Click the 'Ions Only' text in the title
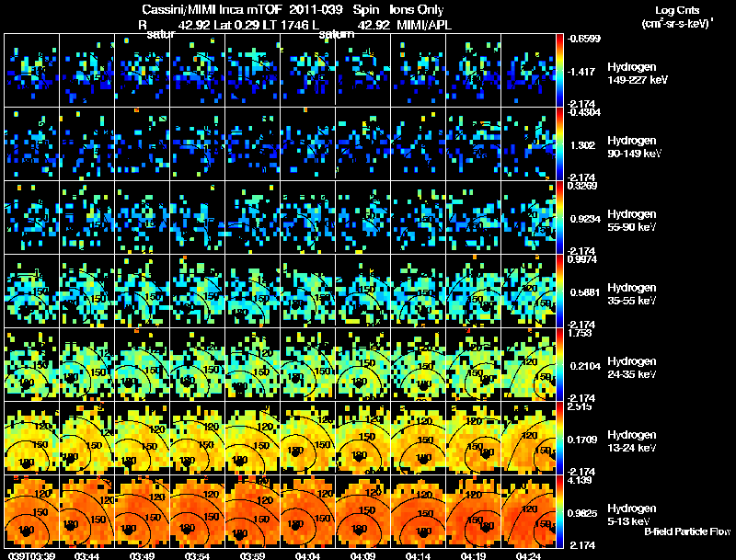The image size is (736, 560). (417, 9)
